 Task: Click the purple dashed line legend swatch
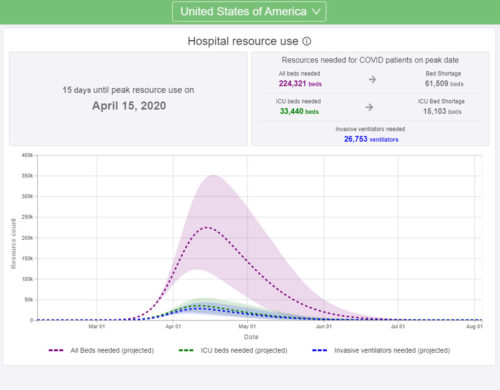click(56, 351)
